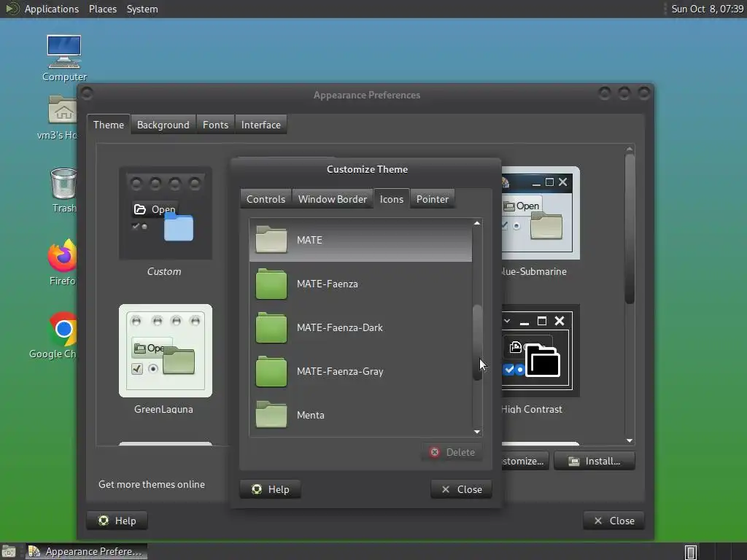
Task: Switch to the Controls tab
Action: point(266,199)
